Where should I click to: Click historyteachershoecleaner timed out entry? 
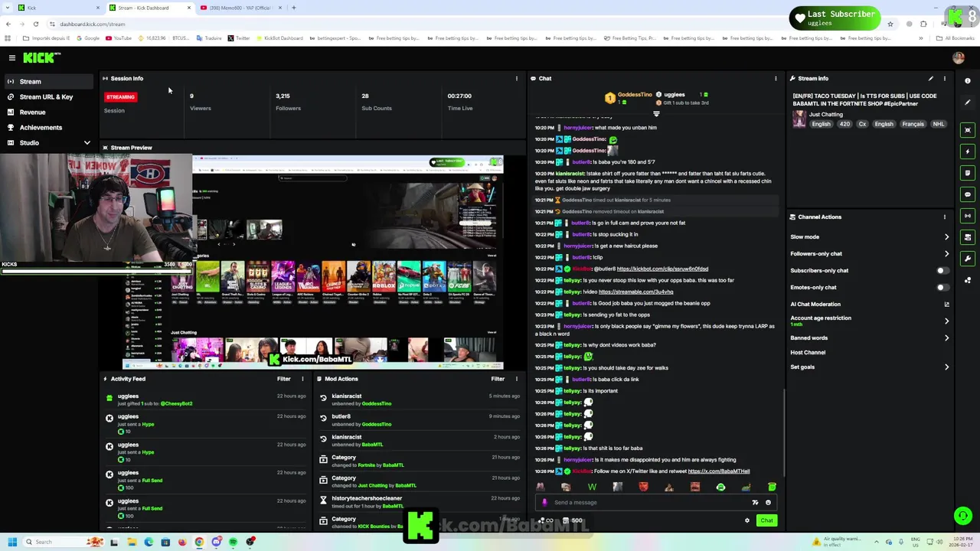pyautogui.click(x=420, y=502)
